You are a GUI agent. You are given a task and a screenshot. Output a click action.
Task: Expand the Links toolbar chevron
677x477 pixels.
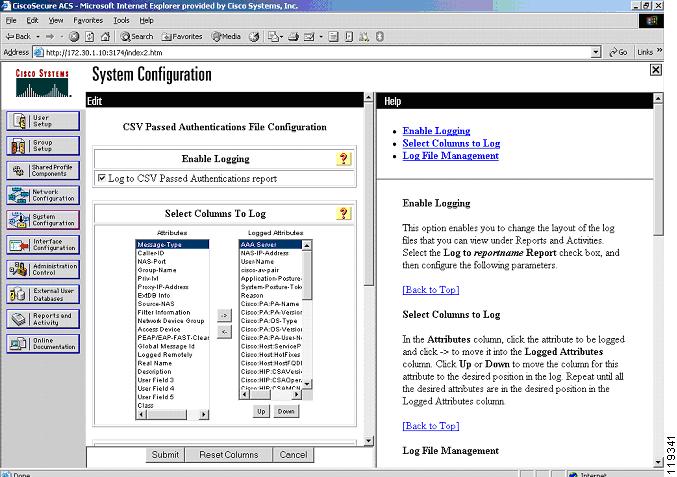coord(659,51)
